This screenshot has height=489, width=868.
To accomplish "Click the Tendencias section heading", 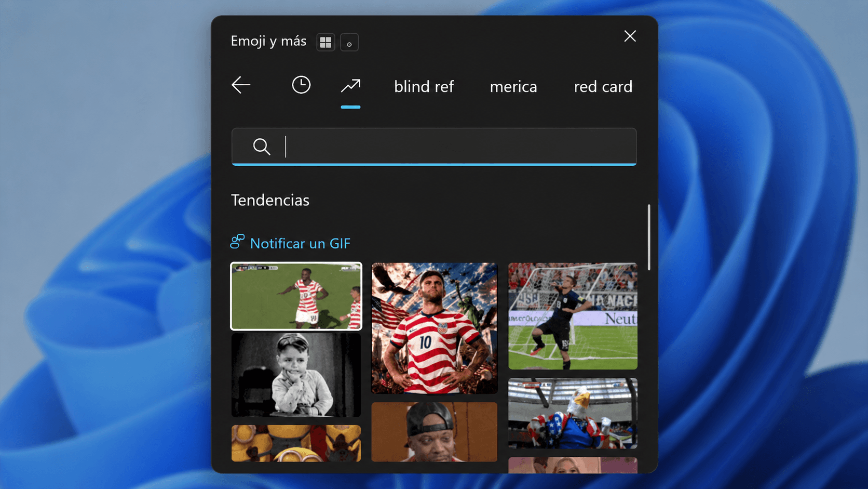I will [x=270, y=200].
